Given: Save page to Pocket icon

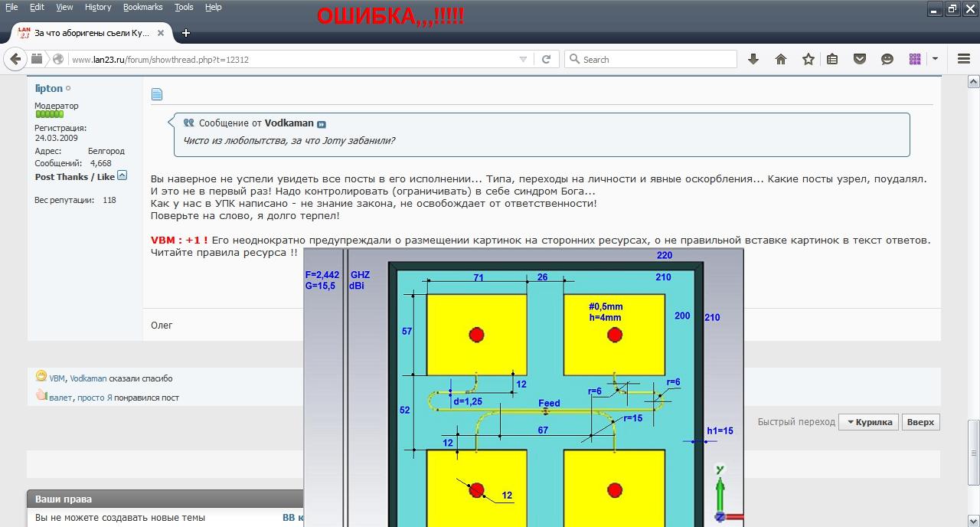Looking at the screenshot, I should 860,59.
